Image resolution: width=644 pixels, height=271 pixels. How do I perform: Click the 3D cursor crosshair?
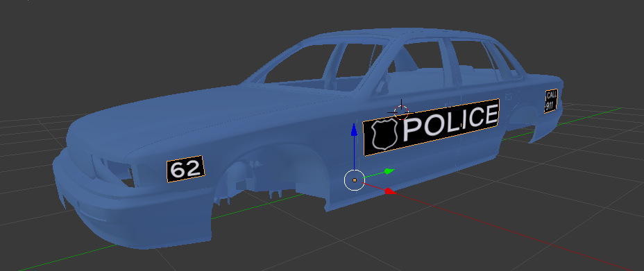click(401, 112)
